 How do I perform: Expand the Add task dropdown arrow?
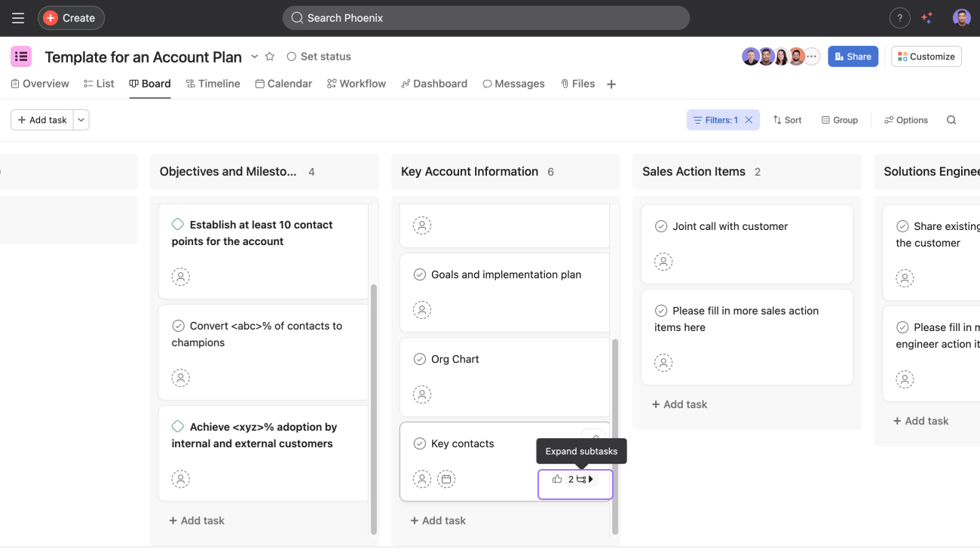click(81, 120)
